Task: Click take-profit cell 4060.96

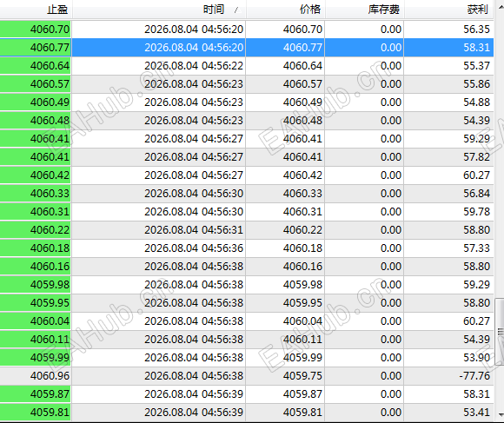Action: 36,376
